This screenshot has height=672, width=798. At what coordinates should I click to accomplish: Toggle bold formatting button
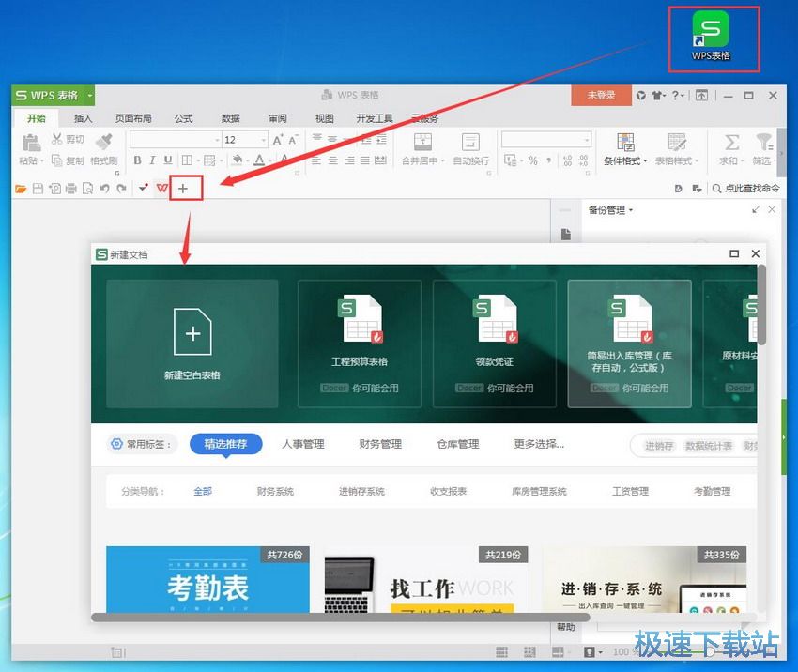(137, 160)
